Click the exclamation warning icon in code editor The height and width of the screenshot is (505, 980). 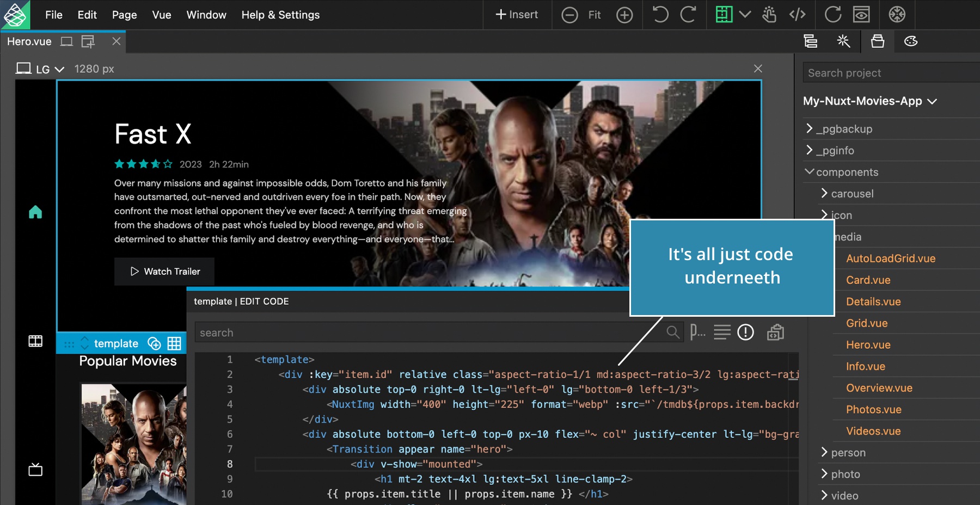(746, 332)
